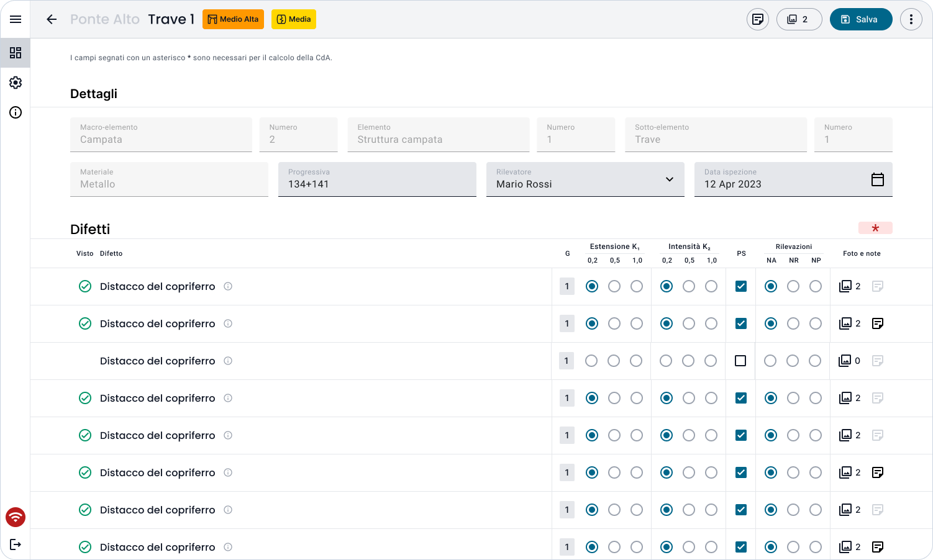Select NP in the last visible defect row
933x560 pixels.
pyautogui.click(x=816, y=547)
